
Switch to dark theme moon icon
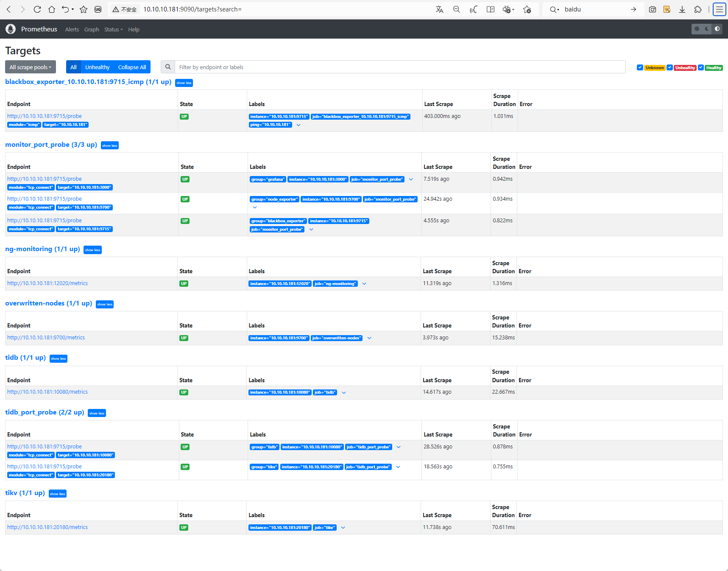[x=707, y=29]
